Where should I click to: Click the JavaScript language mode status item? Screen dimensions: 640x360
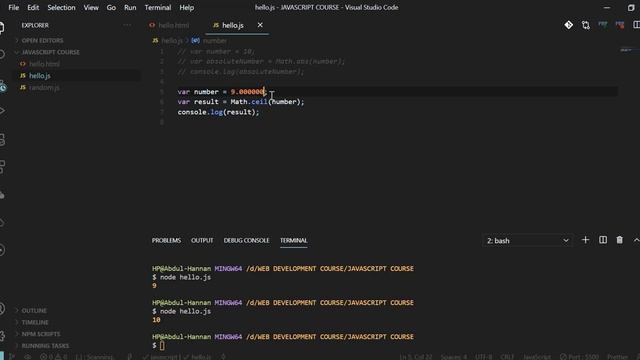tap(537, 357)
